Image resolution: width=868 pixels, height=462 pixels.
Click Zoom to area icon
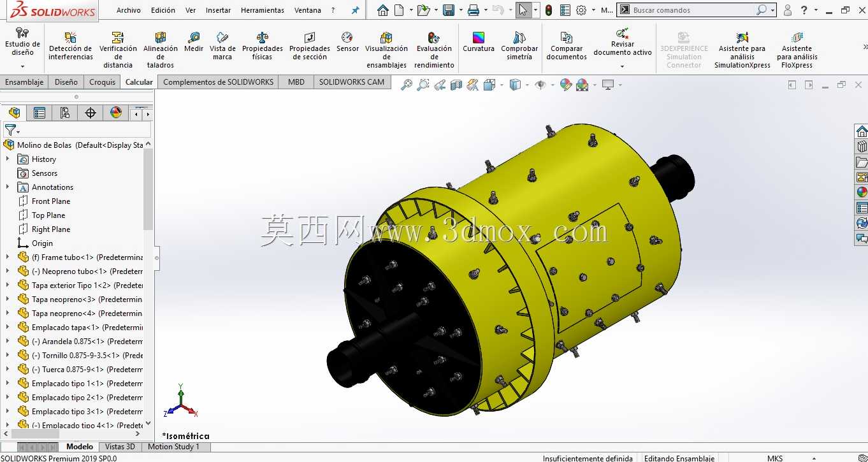tap(423, 85)
